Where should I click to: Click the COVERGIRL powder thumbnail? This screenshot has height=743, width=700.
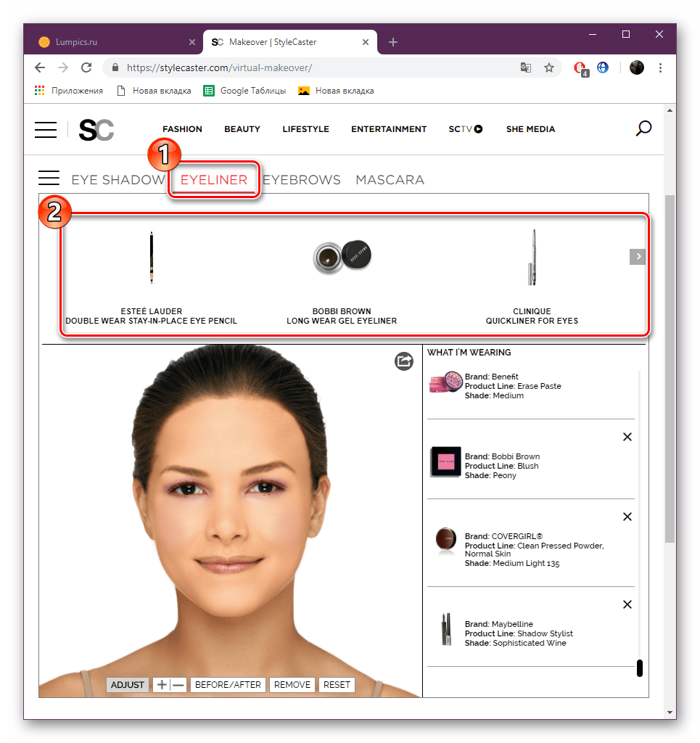pyautogui.click(x=445, y=539)
